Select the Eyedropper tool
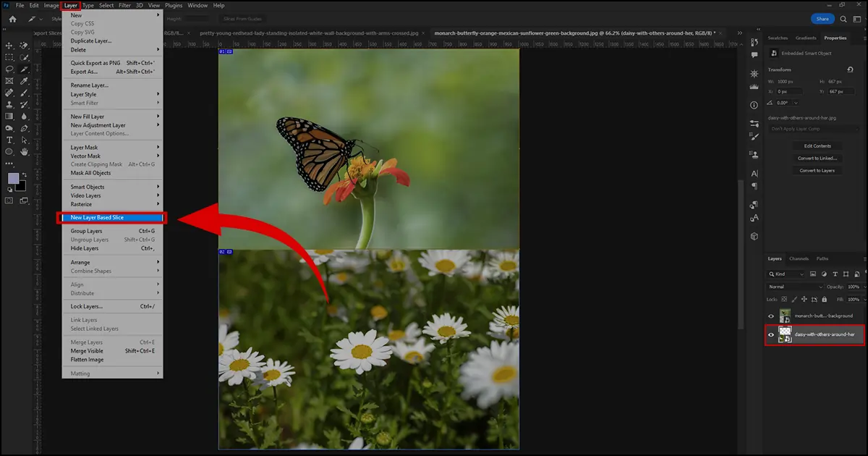 (x=24, y=81)
